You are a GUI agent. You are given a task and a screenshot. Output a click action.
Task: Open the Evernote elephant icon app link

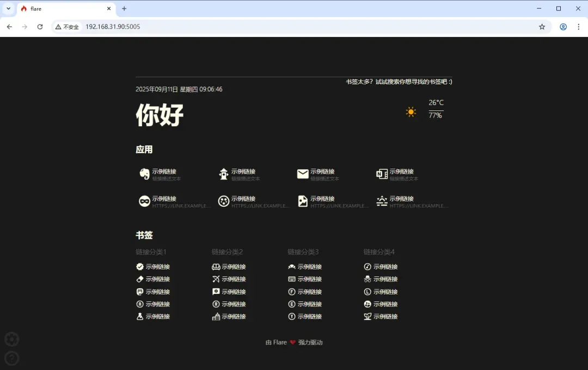144,174
